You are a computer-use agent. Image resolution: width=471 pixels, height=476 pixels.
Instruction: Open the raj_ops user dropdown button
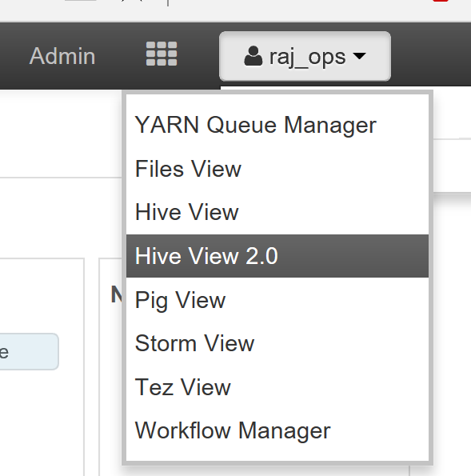tap(305, 56)
